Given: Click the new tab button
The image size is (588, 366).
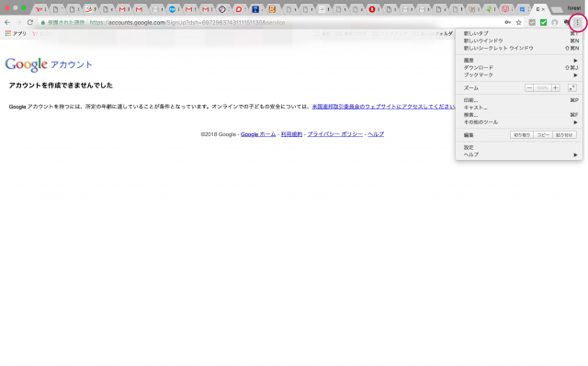Looking at the screenshot, I should pos(557,10).
